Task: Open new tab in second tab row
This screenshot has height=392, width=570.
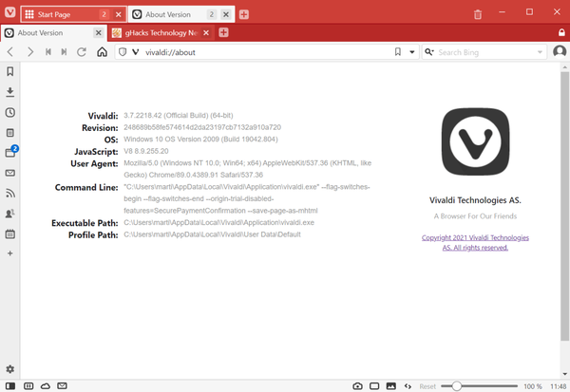Action: click(223, 32)
